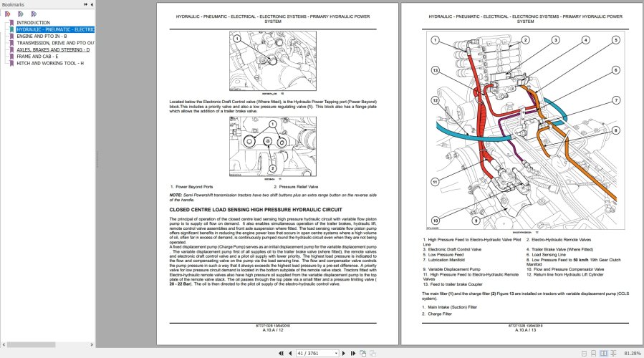Open the page number dropdown arrow
The height and width of the screenshot is (358, 644).
coord(336,354)
